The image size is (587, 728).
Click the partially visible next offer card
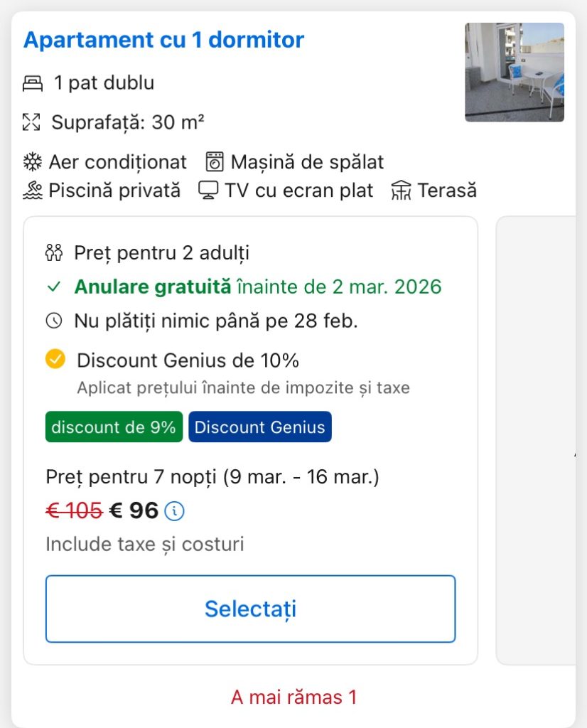540,441
